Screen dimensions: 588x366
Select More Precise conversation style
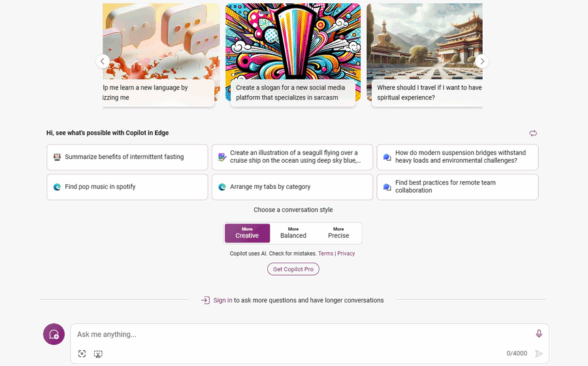point(338,233)
